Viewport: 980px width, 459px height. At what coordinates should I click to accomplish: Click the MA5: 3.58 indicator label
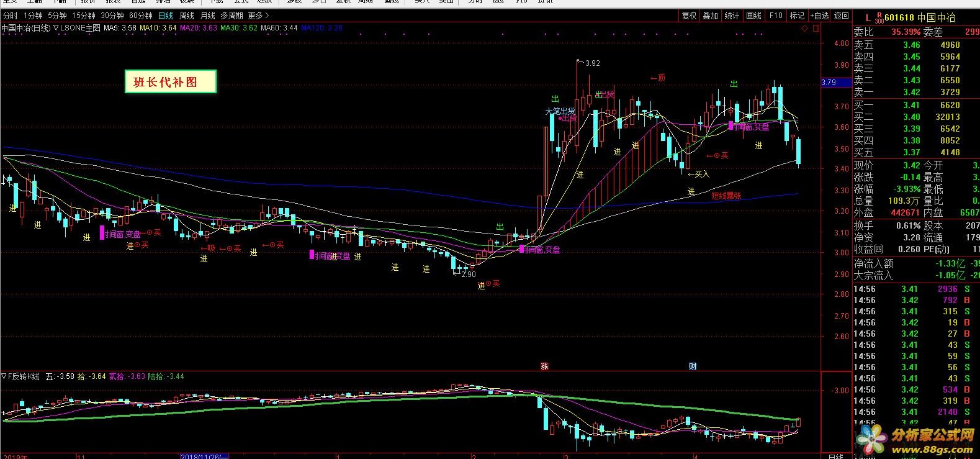120,28
